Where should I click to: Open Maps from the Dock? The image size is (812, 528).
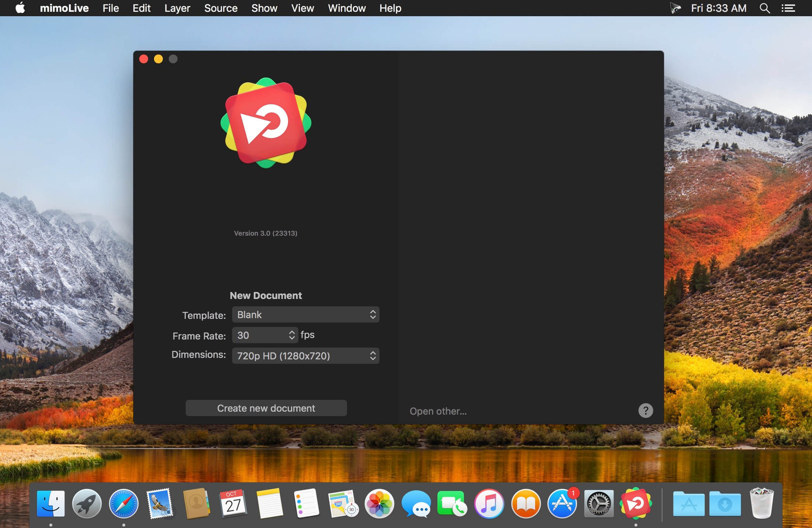click(x=343, y=503)
